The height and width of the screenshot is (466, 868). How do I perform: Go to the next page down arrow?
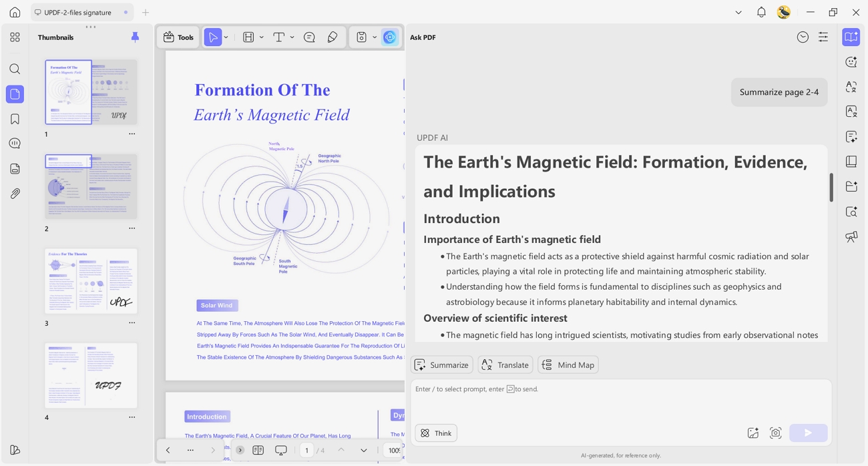tap(364, 451)
